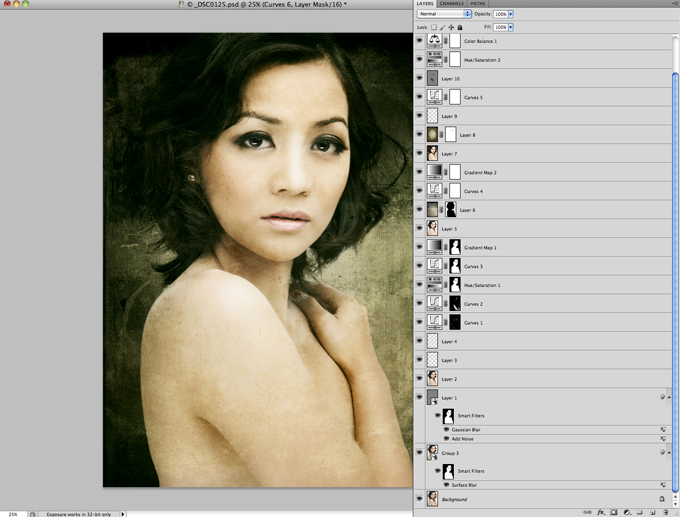Viewport: 680px width, 517px height.
Task: Select the Gradient Map 2 layer
Action: pyautogui.click(x=481, y=172)
